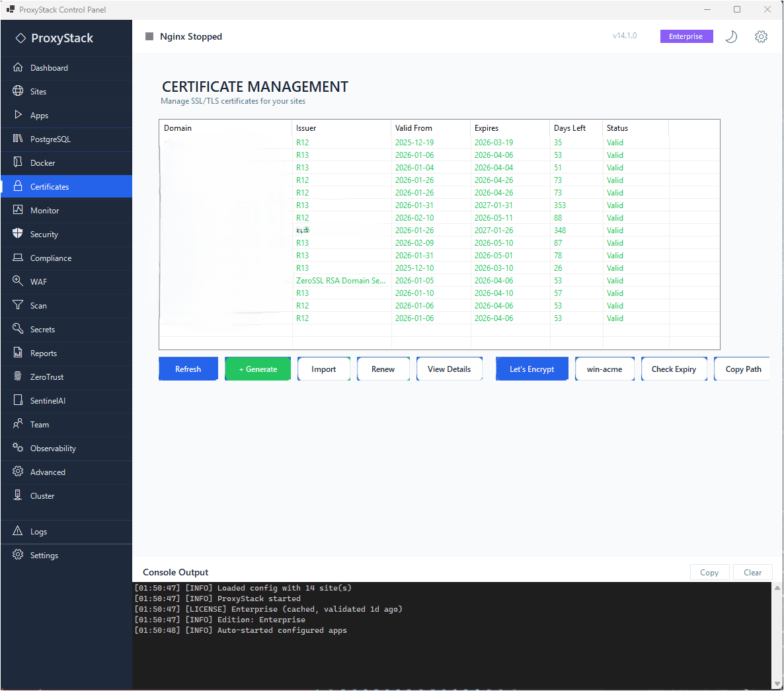Open the PostgreSQL panel
Viewport: 784px width, 691px height.
pyautogui.click(x=52, y=139)
